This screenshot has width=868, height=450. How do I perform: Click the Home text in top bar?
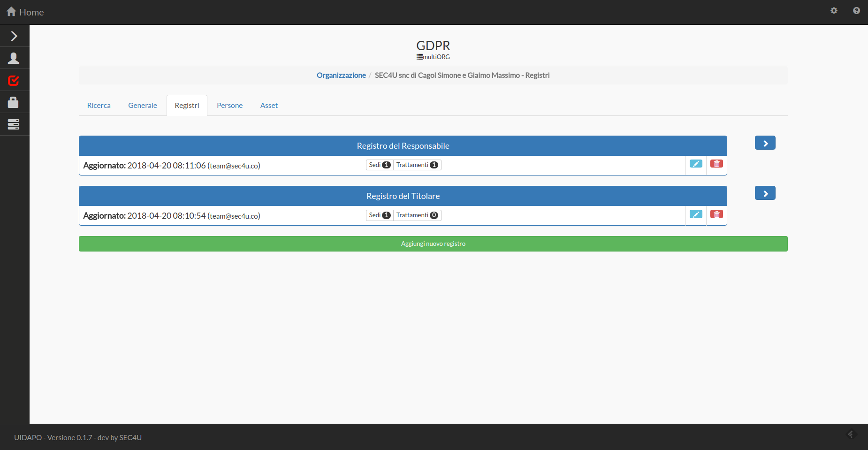pyautogui.click(x=31, y=12)
